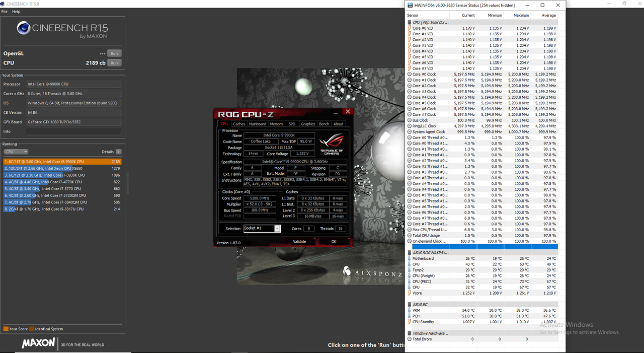
Task: Click the GeForce GTX 1080 Ti GFX Board field
Action: click(x=73, y=122)
